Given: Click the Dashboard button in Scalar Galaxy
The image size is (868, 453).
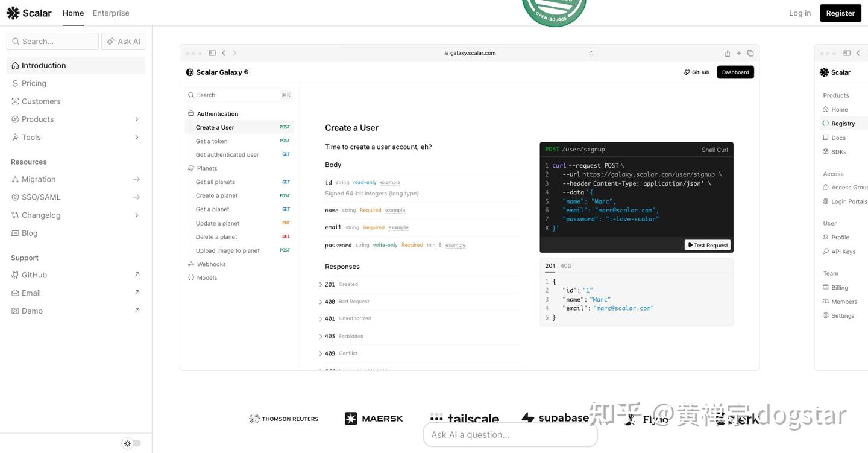Looking at the screenshot, I should pyautogui.click(x=735, y=72).
